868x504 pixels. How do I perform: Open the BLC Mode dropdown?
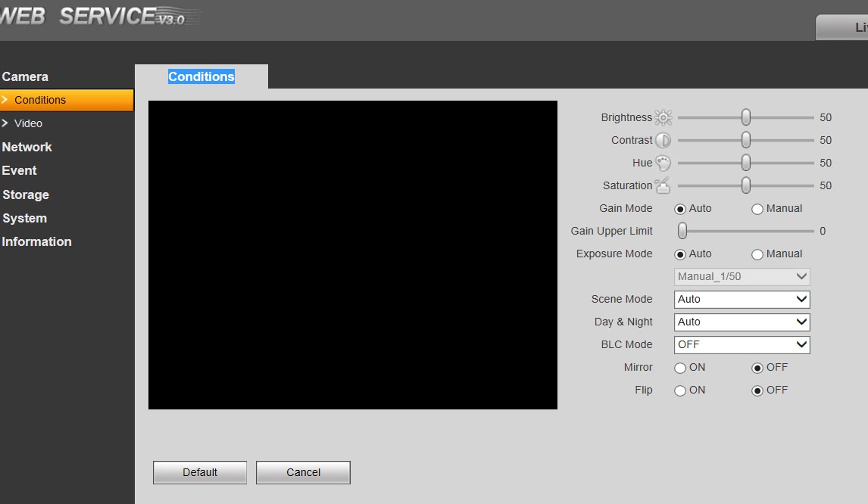pyautogui.click(x=742, y=344)
